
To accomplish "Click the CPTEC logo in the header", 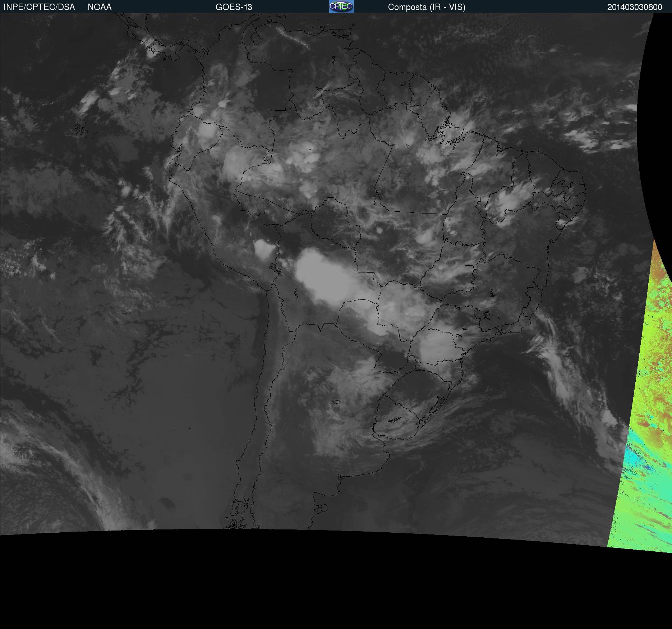I will (x=341, y=6).
